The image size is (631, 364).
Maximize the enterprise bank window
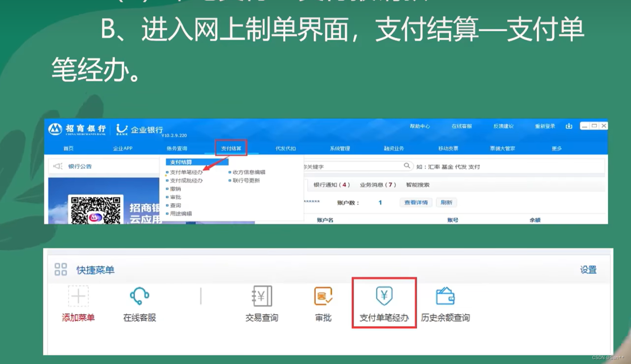(594, 126)
